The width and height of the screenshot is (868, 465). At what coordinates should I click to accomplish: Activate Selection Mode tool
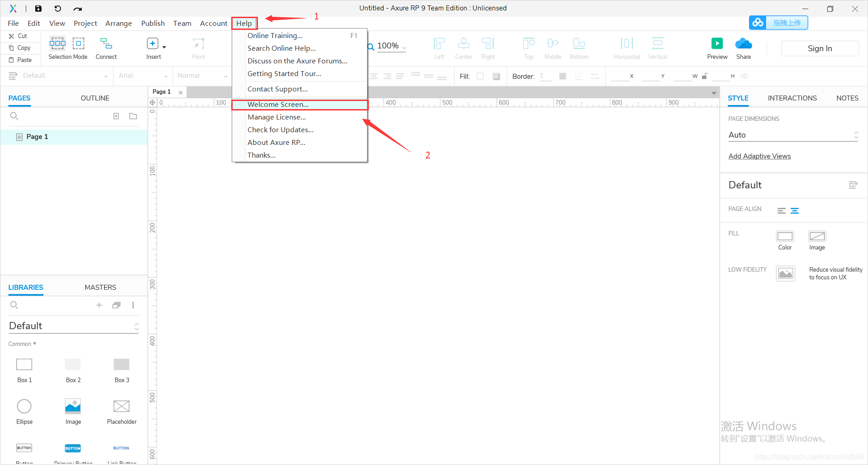click(68, 48)
